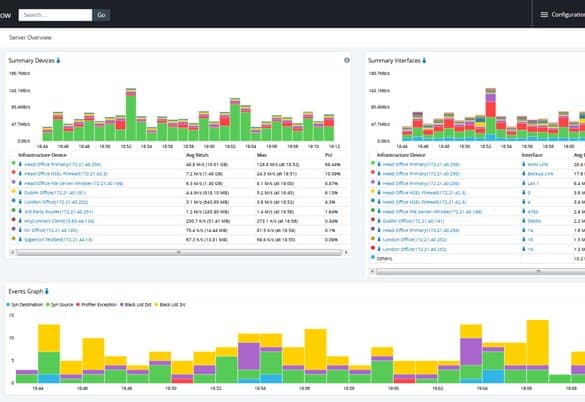This screenshot has height=402, width=585.
Task: Sort Summary Devices by Max column
Action: (262, 155)
